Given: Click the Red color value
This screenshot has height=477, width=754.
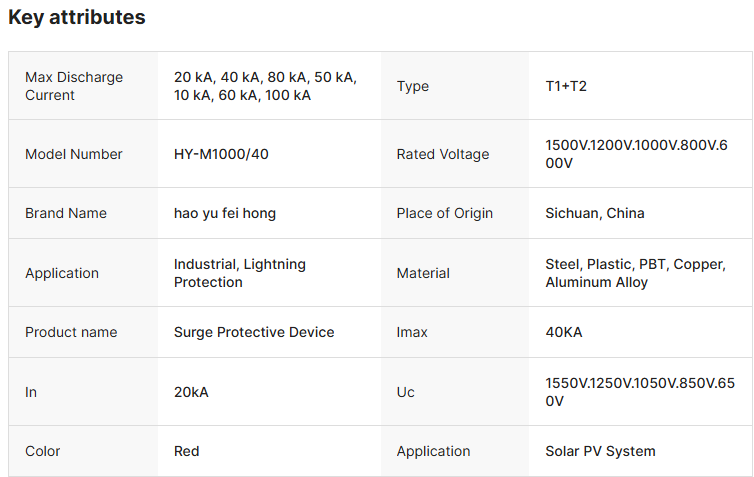Looking at the screenshot, I should click(x=187, y=451).
